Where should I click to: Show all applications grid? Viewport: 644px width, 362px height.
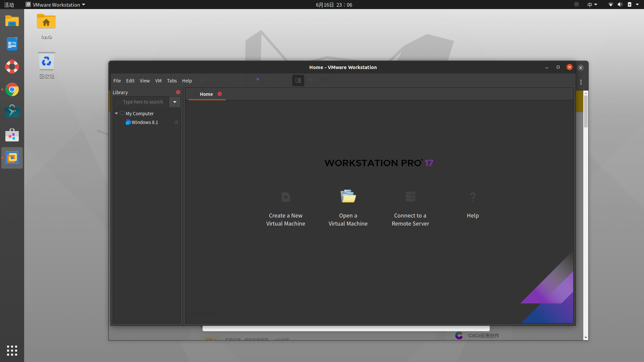12,351
